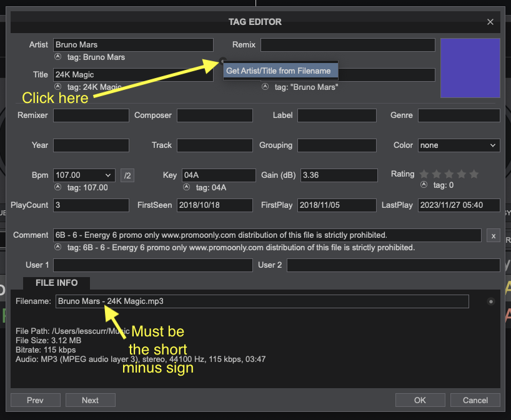511x420 pixels.
Task: Choose Get Artist/Title from Filename
Action: [280, 71]
